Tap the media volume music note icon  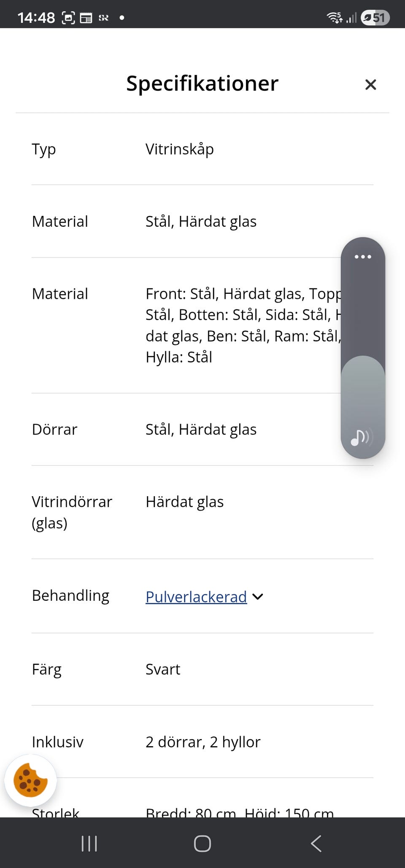tap(361, 438)
